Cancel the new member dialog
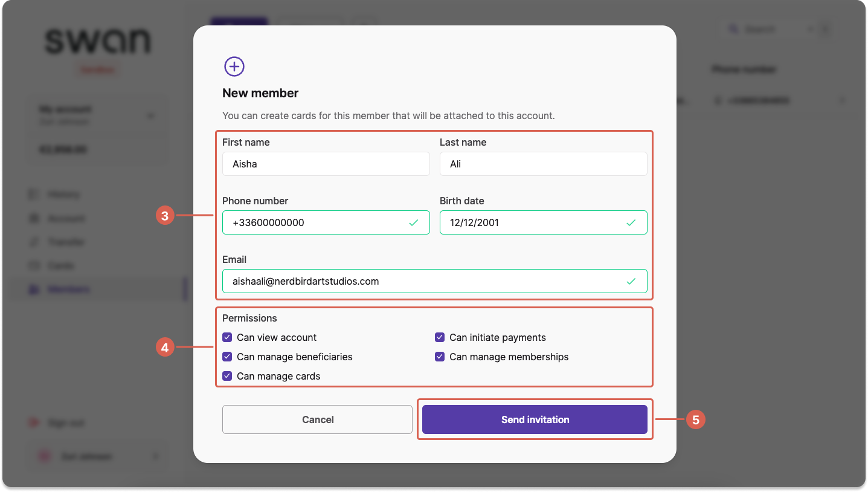Image resolution: width=868 pixels, height=492 pixels. [x=318, y=419]
